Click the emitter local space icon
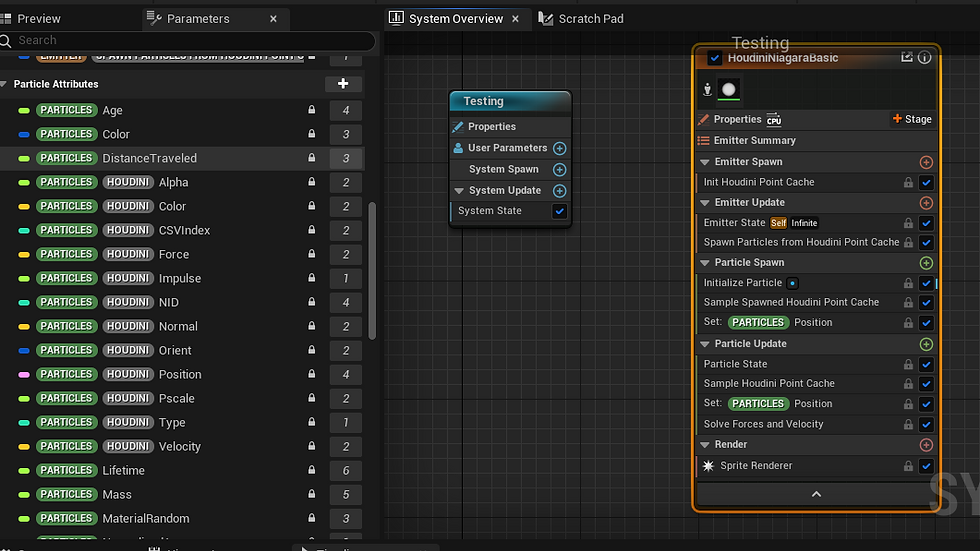 [708, 89]
